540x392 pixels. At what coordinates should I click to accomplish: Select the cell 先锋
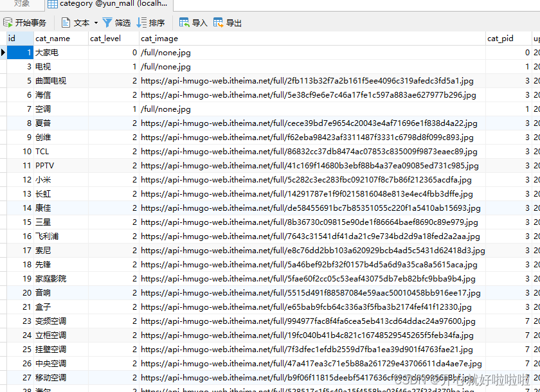coord(61,264)
